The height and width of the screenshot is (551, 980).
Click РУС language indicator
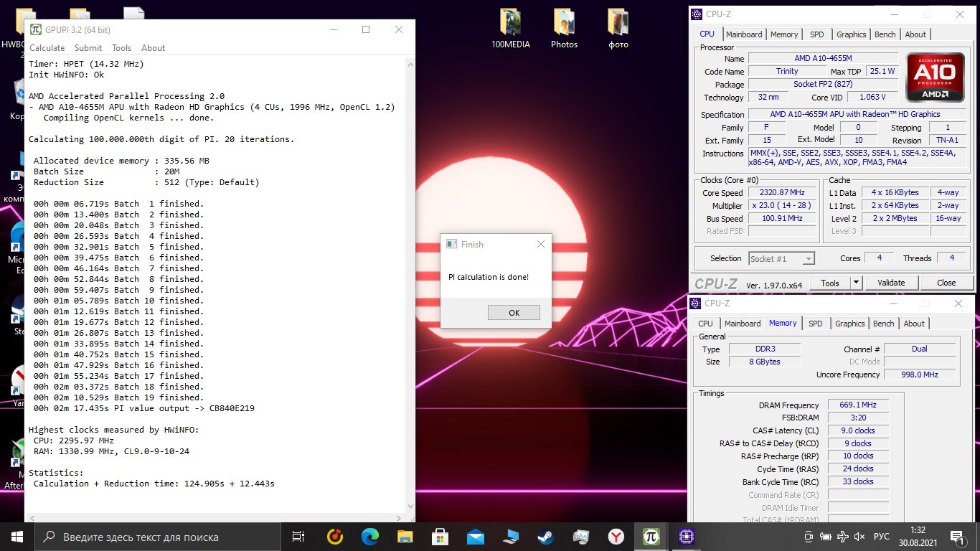pos(882,537)
